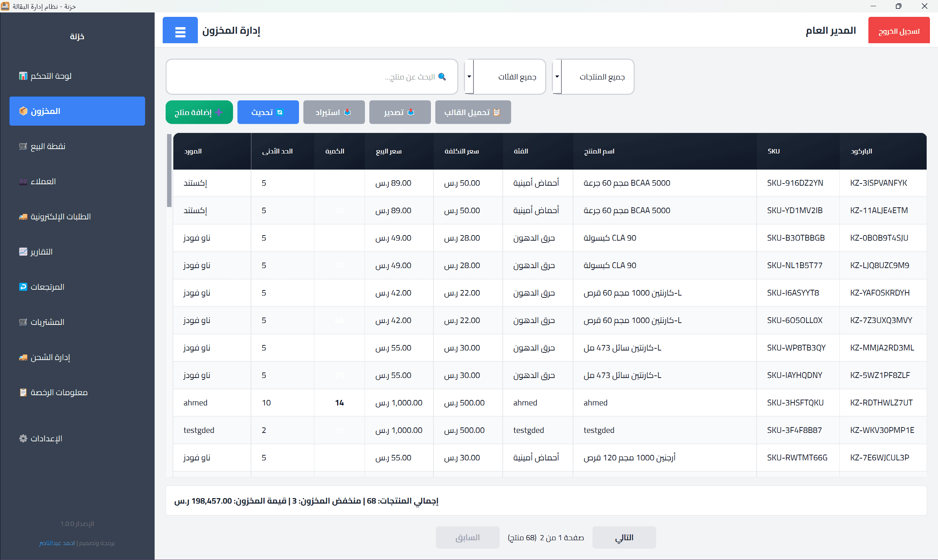Click the red logout button

pyautogui.click(x=898, y=30)
